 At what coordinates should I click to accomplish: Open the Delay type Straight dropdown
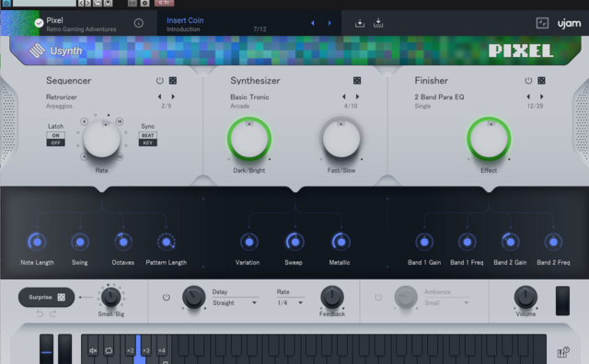pos(235,302)
